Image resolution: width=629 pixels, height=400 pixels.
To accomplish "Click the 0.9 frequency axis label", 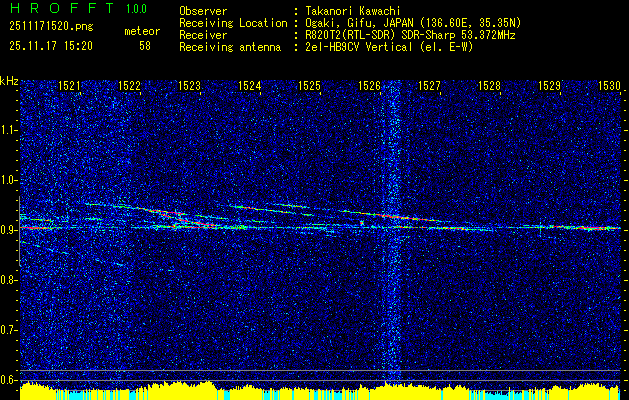I will click(x=8, y=230).
